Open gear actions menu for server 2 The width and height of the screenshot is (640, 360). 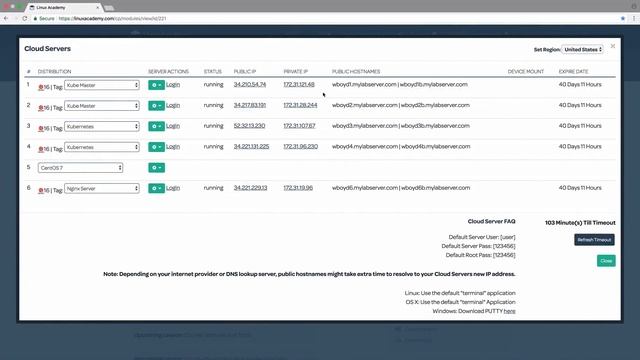tap(156, 106)
